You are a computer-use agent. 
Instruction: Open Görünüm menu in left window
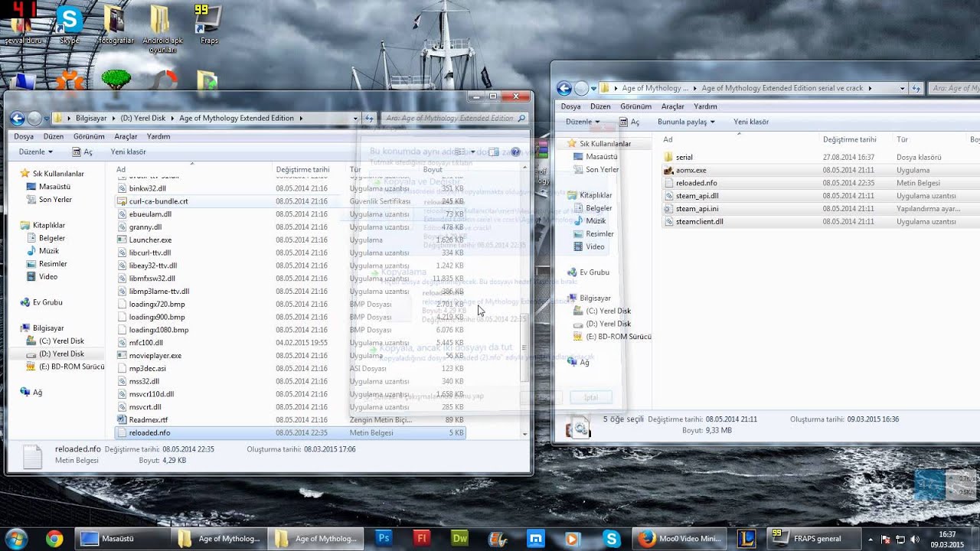coord(89,136)
